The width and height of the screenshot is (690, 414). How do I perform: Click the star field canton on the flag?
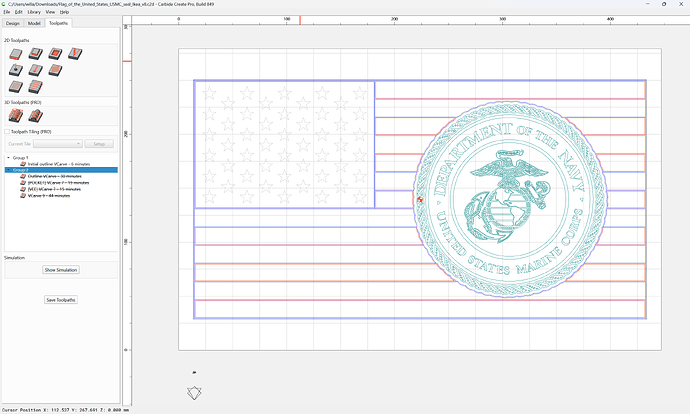click(284, 144)
